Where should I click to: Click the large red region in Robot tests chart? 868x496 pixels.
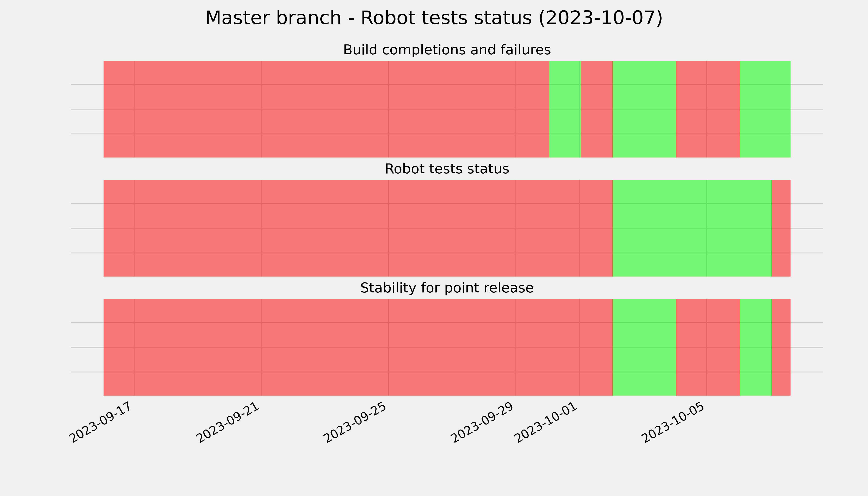358,228
